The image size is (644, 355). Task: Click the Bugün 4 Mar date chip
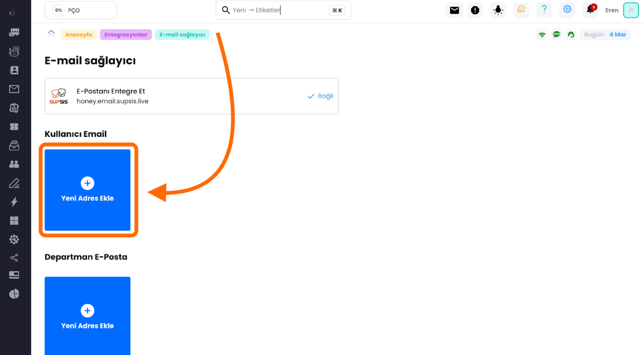click(605, 35)
